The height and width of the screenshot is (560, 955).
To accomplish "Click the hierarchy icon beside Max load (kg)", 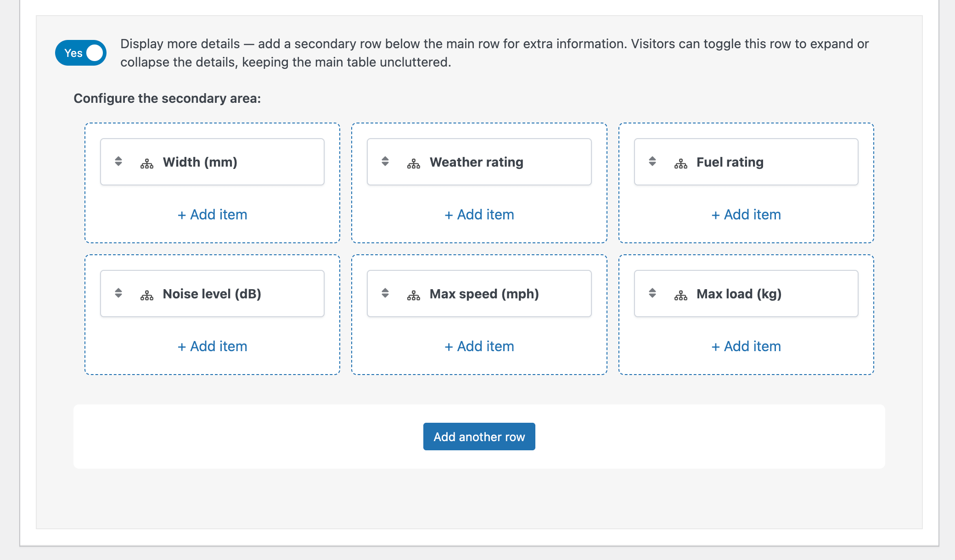I will pyautogui.click(x=681, y=295).
